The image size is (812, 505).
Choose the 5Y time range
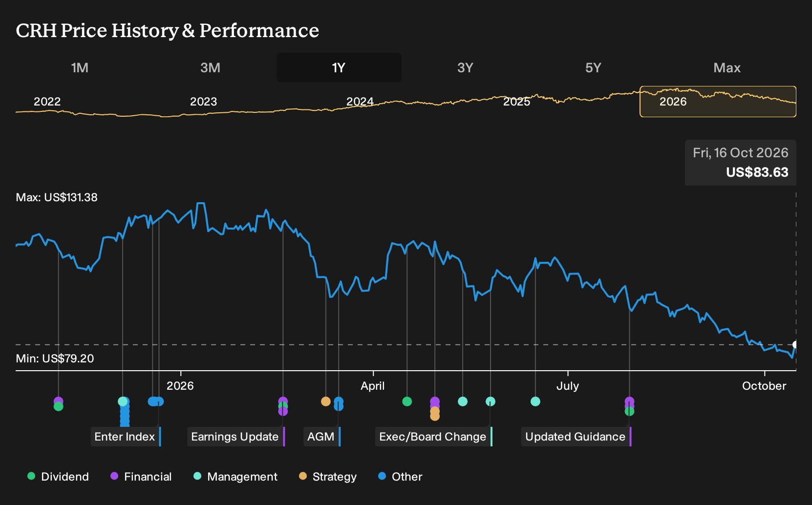click(x=593, y=67)
